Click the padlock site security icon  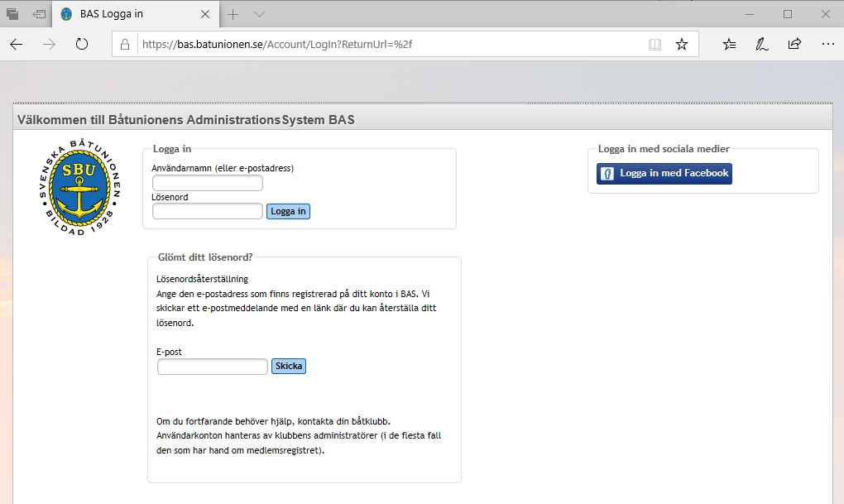[x=125, y=44]
